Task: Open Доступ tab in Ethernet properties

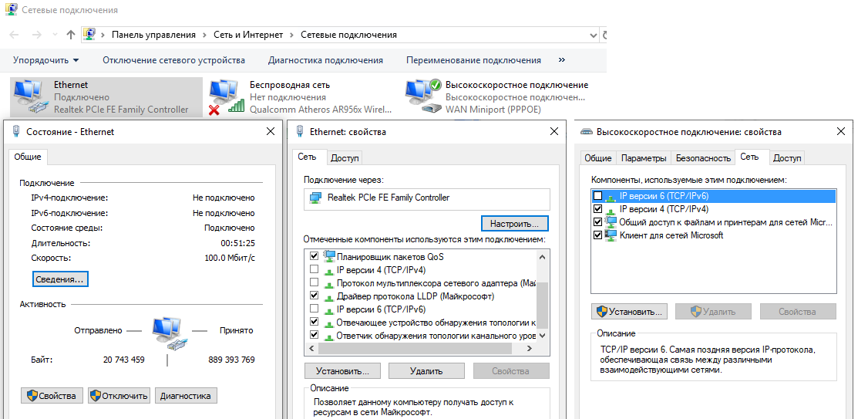Action: pyautogui.click(x=345, y=158)
